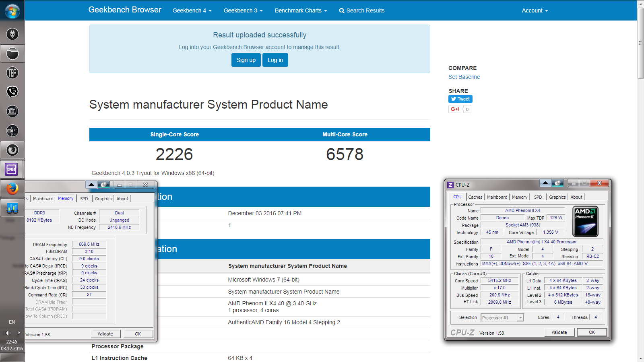Open the Geekbench Browser home link

click(x=125, y=10)
